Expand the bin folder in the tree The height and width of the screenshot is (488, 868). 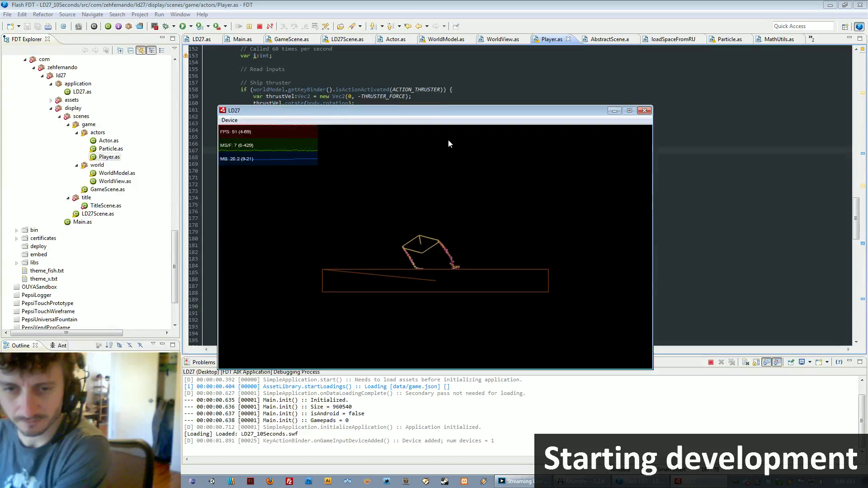[x=17, y=230]
